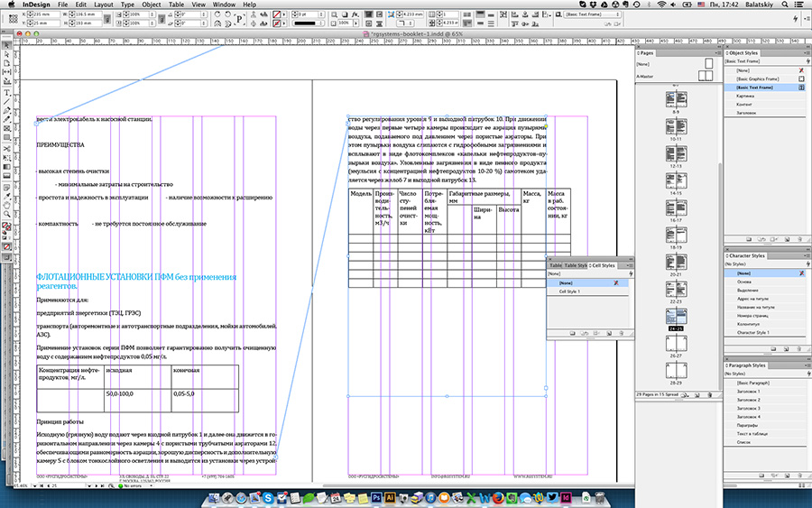Open the Object menu
Screen dimensions: 812x508
(x=152, y=5)
